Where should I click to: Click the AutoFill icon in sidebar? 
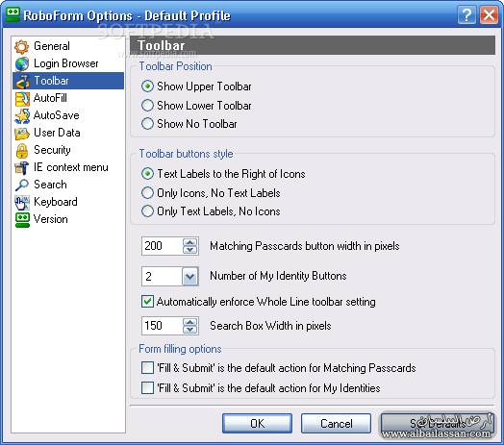21,98
